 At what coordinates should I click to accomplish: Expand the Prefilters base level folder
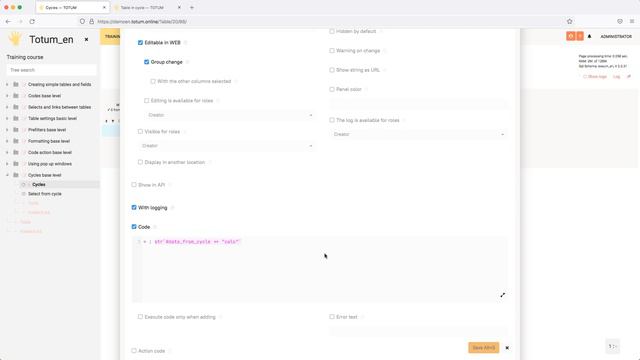coord(7,130)
